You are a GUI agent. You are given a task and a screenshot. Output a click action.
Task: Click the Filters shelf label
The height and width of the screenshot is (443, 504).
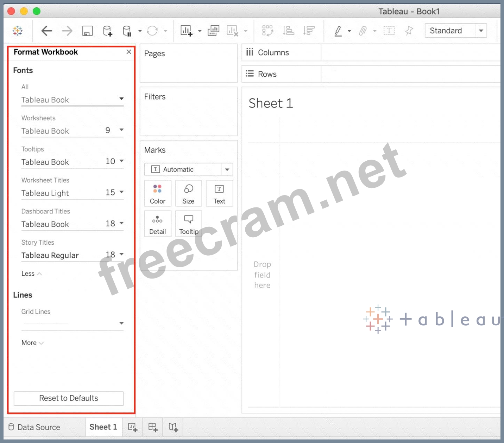(155, 97)
